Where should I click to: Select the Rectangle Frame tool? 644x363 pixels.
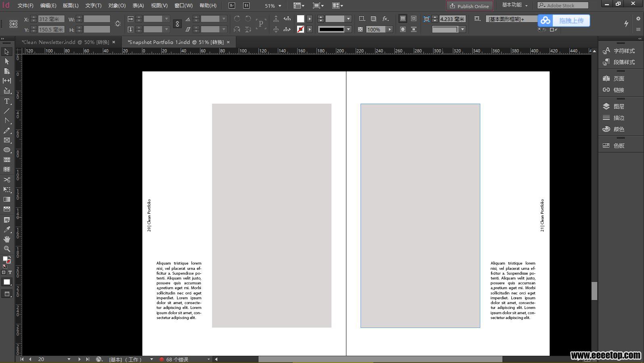[7, 140]
